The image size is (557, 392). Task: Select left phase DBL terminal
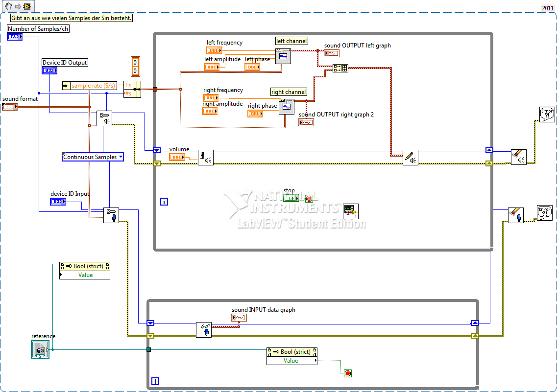click(252, 67)
